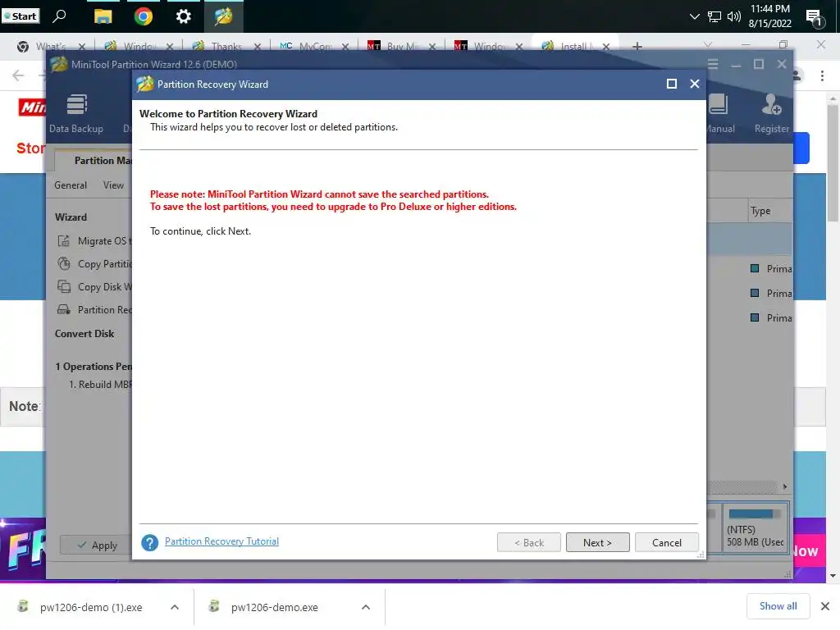840x630 pixels.
Task: Click the disabled Back button
Action: (529, 543)
